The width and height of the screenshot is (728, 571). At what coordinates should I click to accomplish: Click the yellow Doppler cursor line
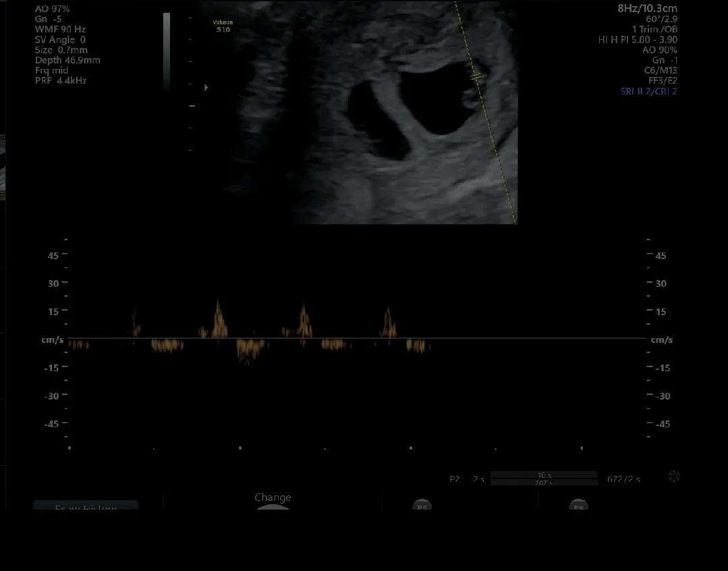point(486,113)
